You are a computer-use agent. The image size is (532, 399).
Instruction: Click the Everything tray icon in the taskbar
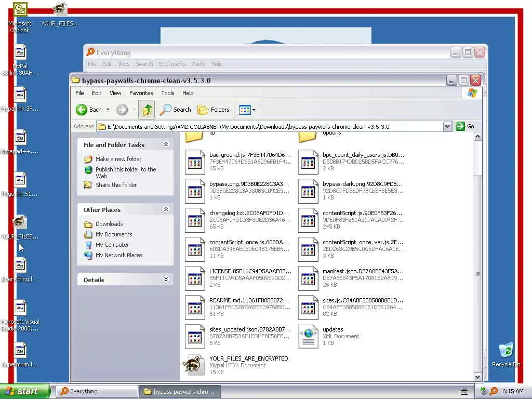pos(494,391)
